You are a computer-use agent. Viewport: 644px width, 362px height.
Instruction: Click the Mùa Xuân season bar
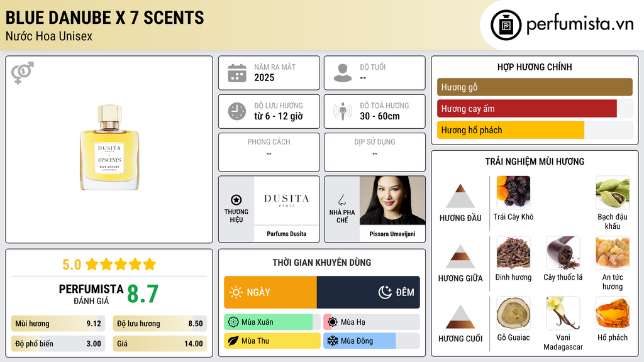tap(272, 322)
